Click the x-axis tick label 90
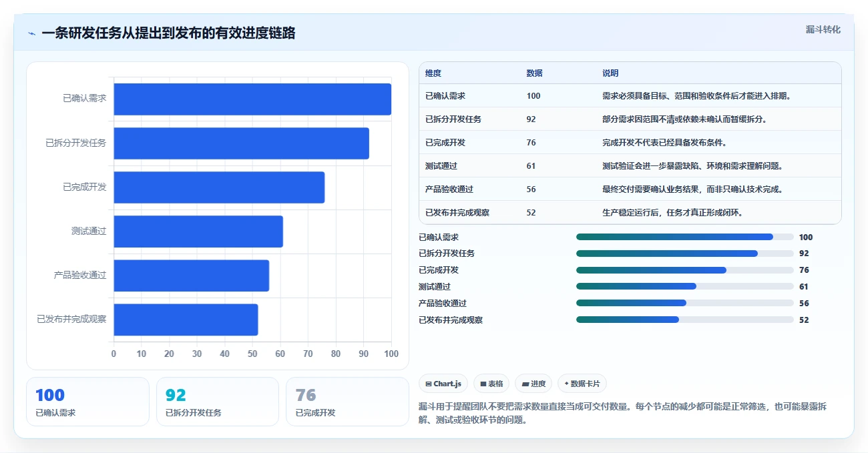The height and width of the screenshot is (453, 868). 363,354
